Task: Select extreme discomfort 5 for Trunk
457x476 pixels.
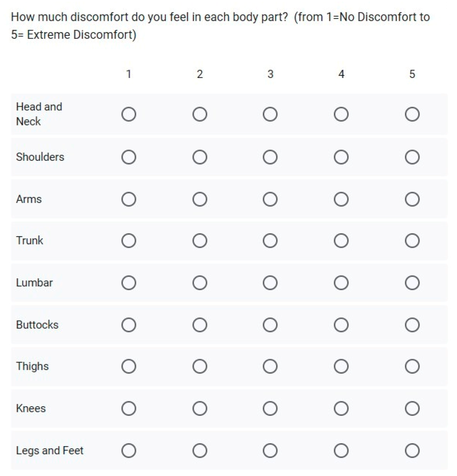Action: (x=412, y=241)
